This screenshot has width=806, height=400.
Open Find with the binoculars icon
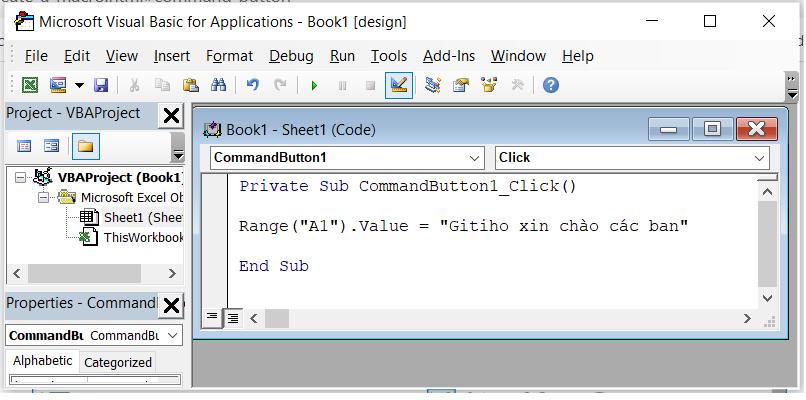tap(218, 85)
